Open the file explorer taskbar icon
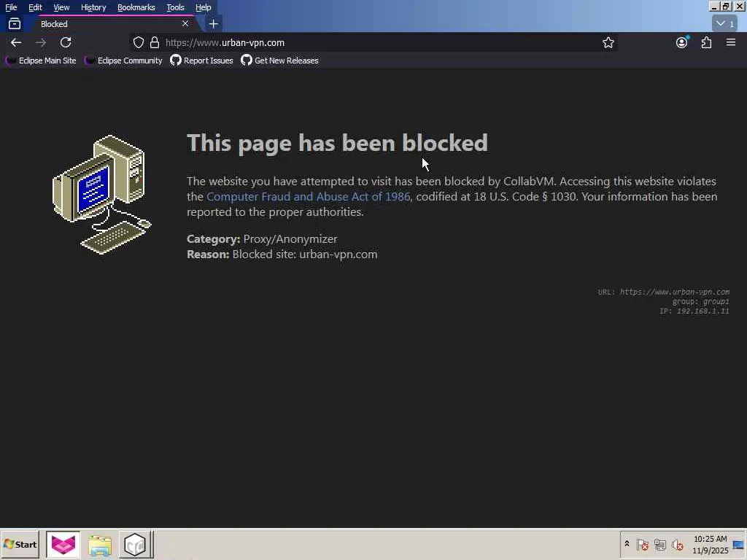Image resolution: width=747 pixels, height=560 pixels. coord(99,545)
